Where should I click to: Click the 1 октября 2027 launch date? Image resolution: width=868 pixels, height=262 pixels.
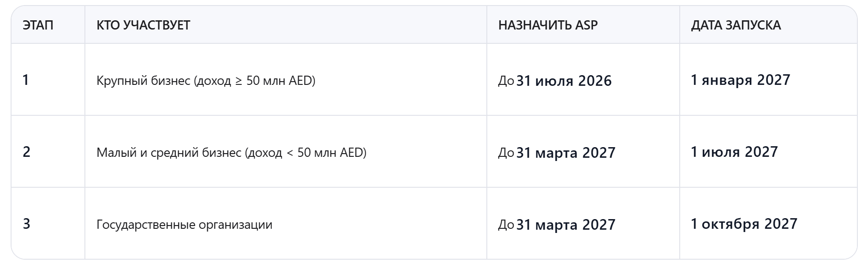[744, 224]
